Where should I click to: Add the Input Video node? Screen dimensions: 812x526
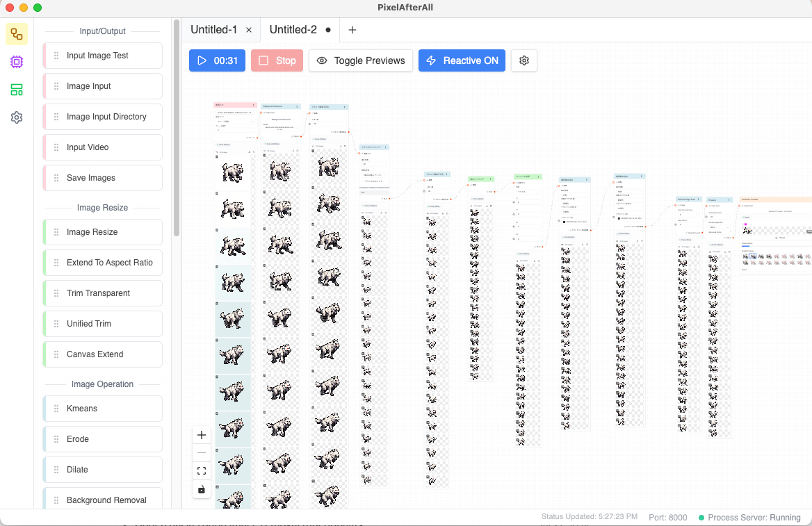click(102, 147)
